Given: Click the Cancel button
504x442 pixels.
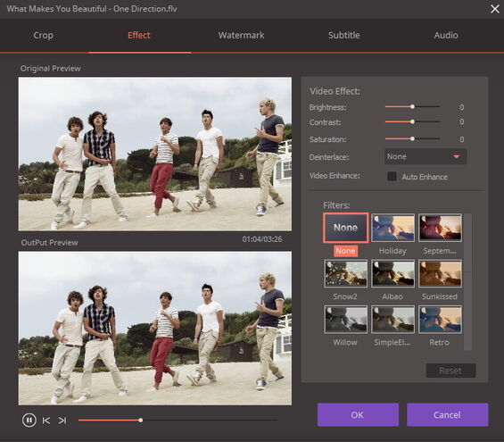Looking at the screenshot, I should (448, 414).
